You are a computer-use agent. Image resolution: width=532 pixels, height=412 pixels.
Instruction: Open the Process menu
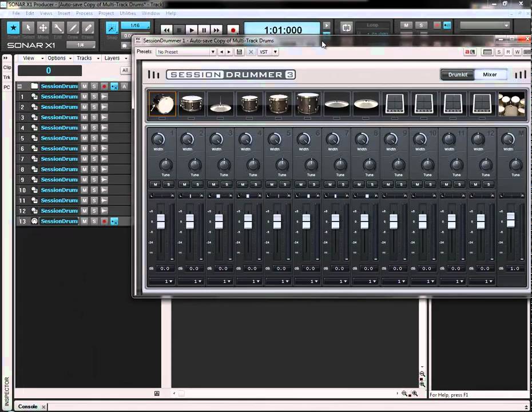click(x=84, y=13)
